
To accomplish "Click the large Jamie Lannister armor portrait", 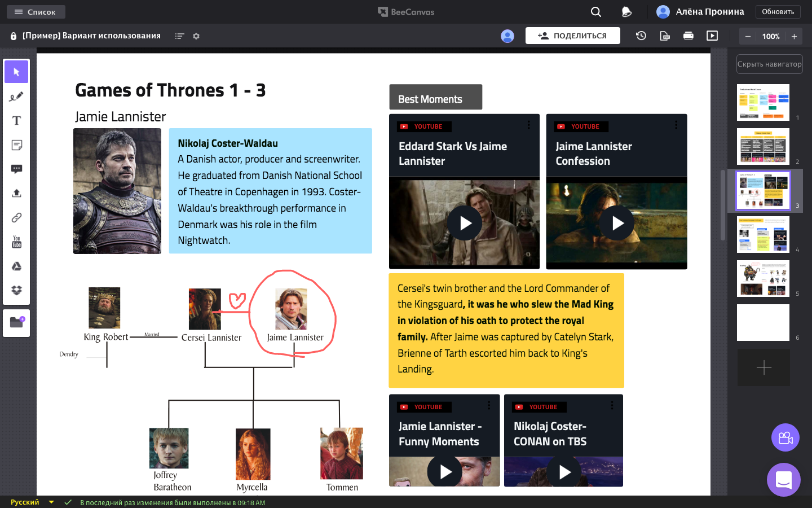I will tap(117, 191).
